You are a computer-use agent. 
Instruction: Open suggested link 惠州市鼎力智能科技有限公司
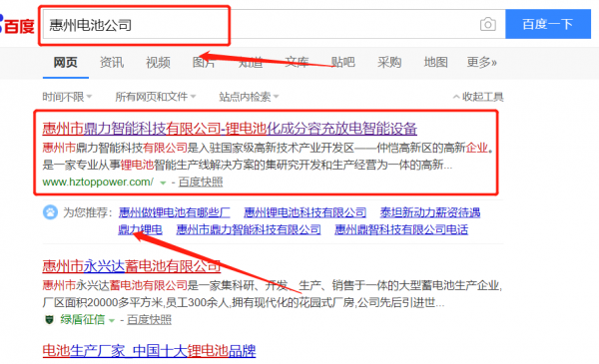[249, 229]
